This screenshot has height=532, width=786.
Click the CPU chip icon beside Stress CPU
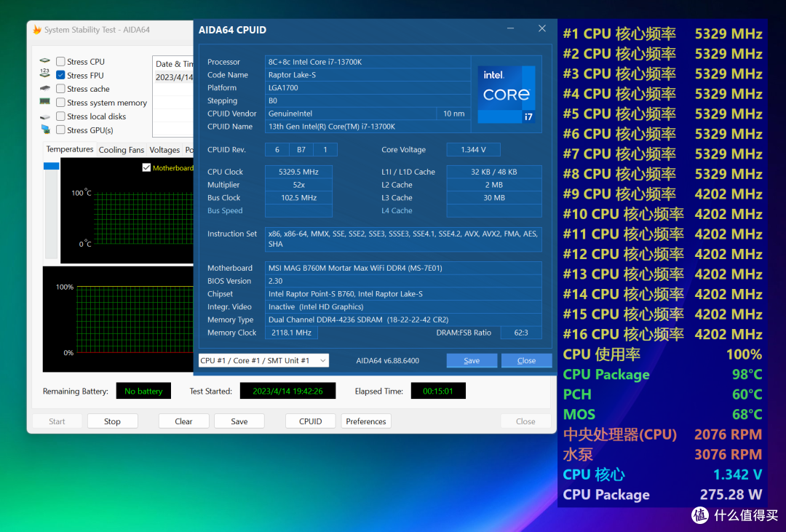(45, 60)
